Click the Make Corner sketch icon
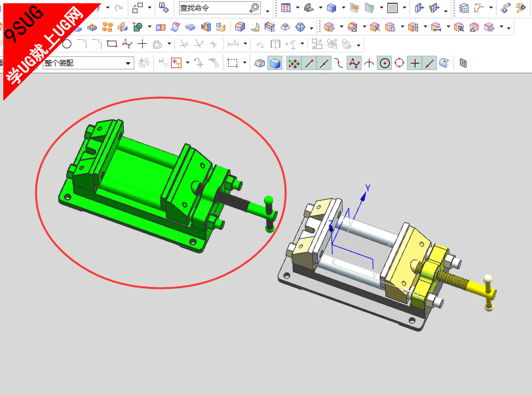The width and height of the screenshot is (532, 395). (214, 44)
